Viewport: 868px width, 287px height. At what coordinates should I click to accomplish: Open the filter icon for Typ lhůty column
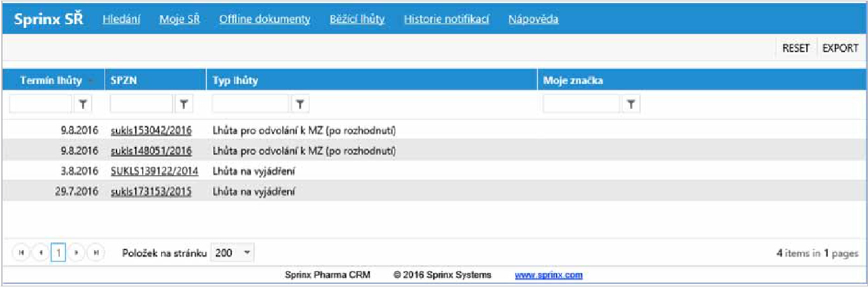(x=300, y=104)
